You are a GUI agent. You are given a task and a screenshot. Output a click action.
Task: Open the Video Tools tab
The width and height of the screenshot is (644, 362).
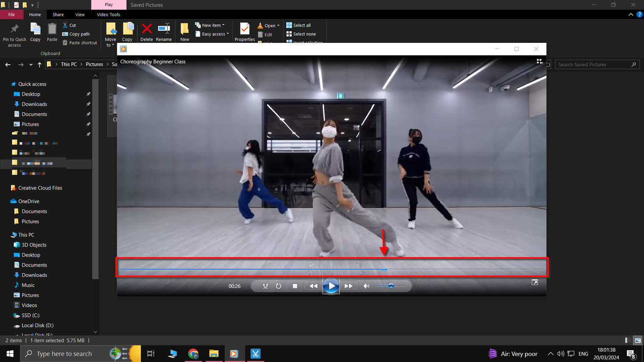coord(108,14)
